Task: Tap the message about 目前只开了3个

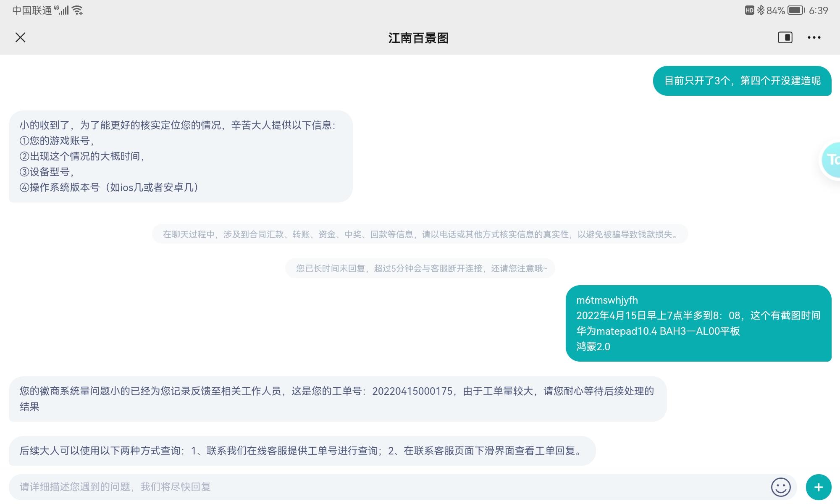Action: 742,81
